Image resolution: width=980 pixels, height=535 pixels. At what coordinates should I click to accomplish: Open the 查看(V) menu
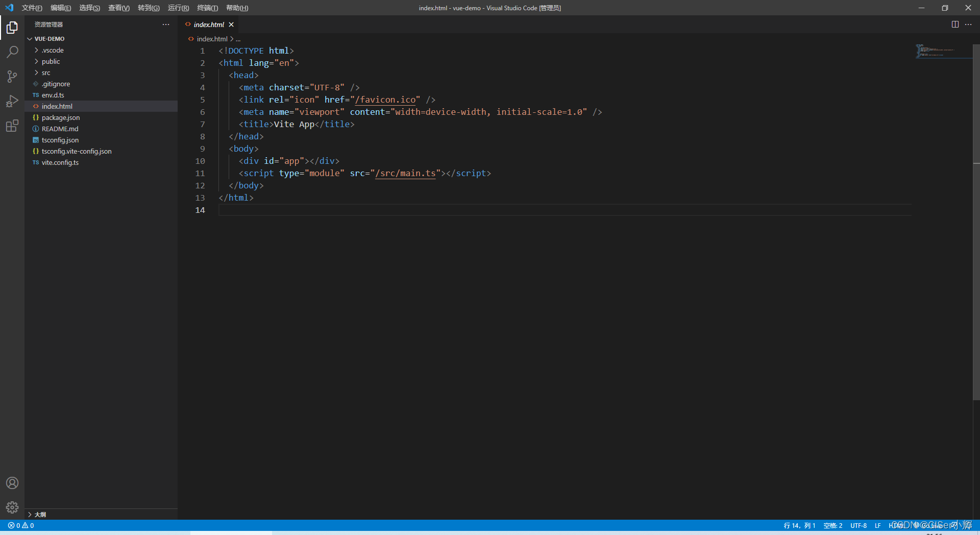pyautogui.click(x=119, y=8)
